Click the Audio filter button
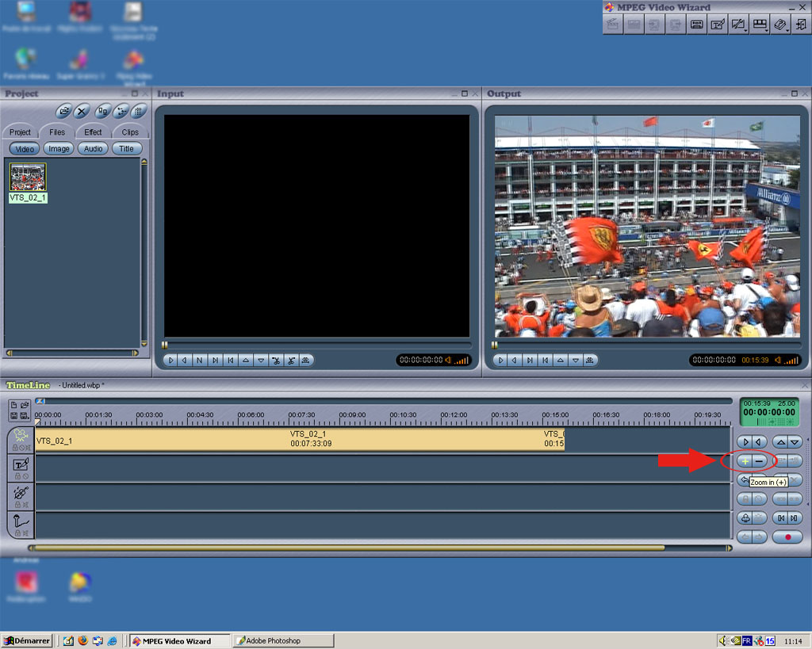This screenshot has height=649, width=812. tap(94, 149)
